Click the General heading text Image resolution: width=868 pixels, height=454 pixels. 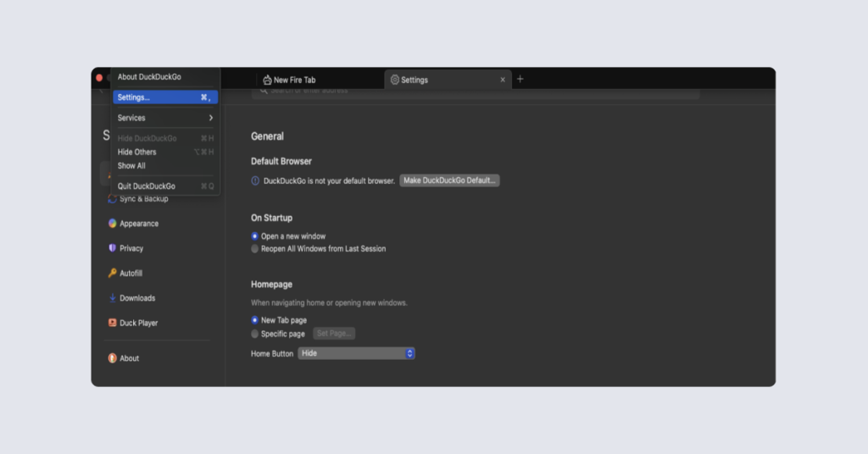point(267,136)
